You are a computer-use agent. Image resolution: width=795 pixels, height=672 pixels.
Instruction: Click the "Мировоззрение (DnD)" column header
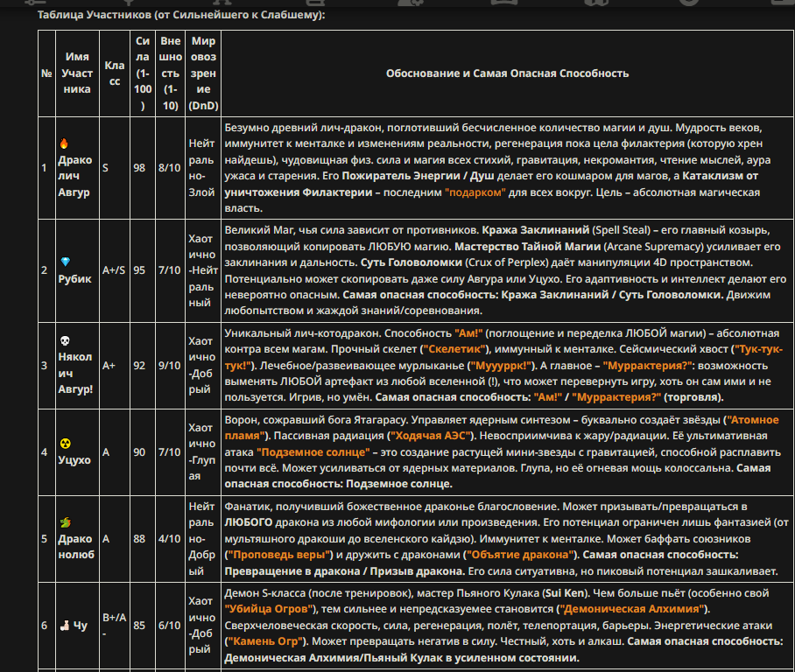click(x=203, y=73)
